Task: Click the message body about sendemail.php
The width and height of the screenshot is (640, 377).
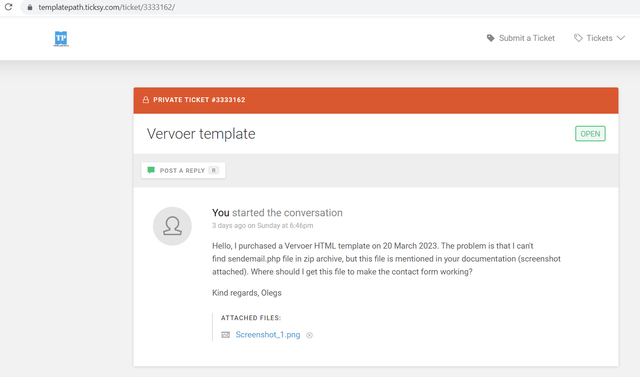Action: [386, 259]
